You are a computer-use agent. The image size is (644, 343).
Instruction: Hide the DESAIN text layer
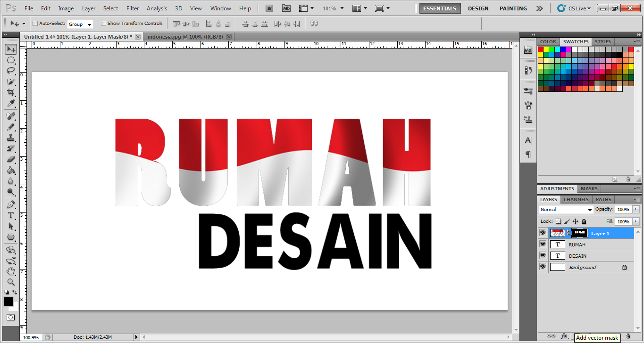tap(543, 255)
